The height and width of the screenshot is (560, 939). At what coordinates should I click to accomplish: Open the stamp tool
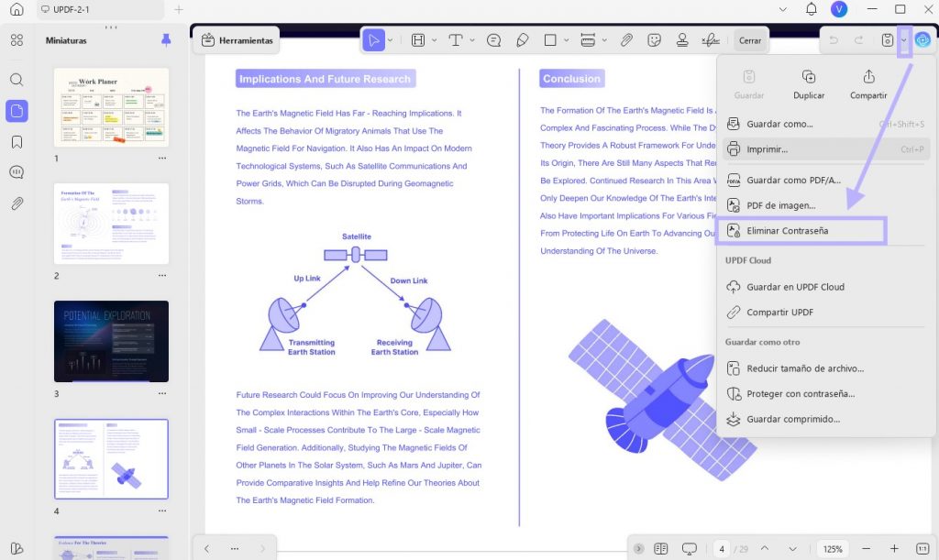pos(682,40)
